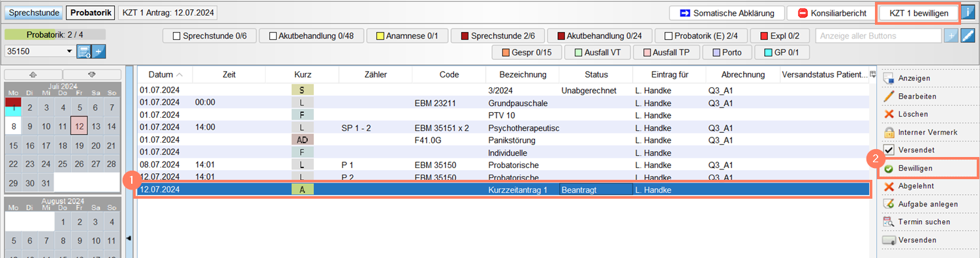Open the 35150 code dropdown

(x=69, y=52)
